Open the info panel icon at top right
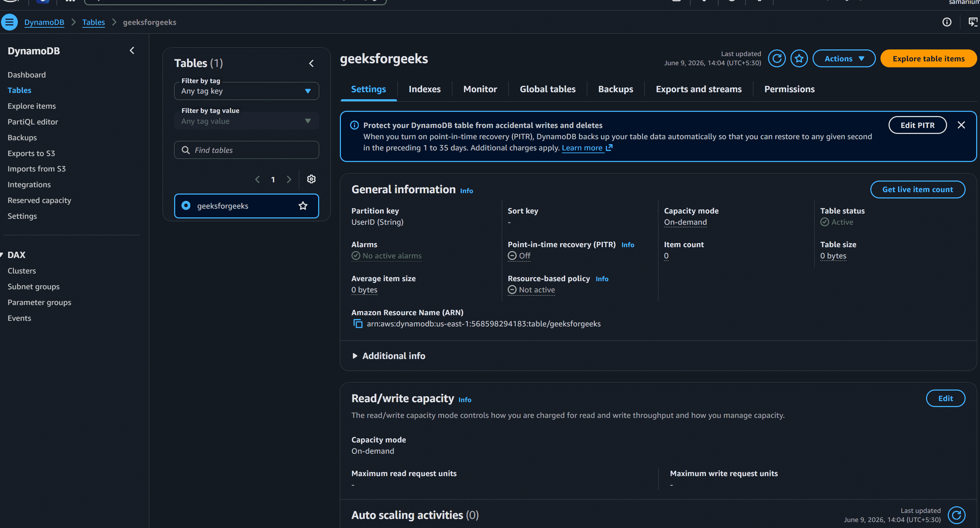The width and height of the screenshot is (980, 528). click(946, 22)
